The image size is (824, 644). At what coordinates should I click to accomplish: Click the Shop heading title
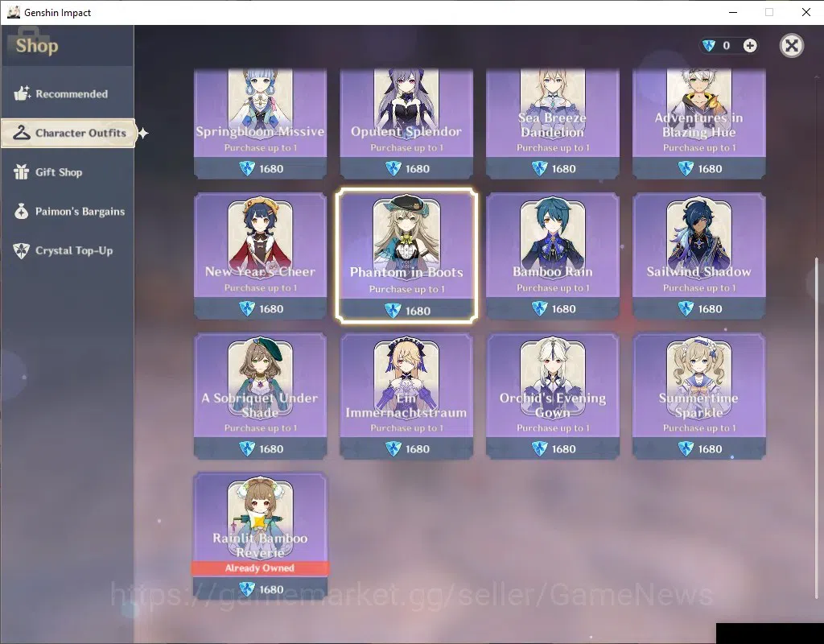(37, 46)
